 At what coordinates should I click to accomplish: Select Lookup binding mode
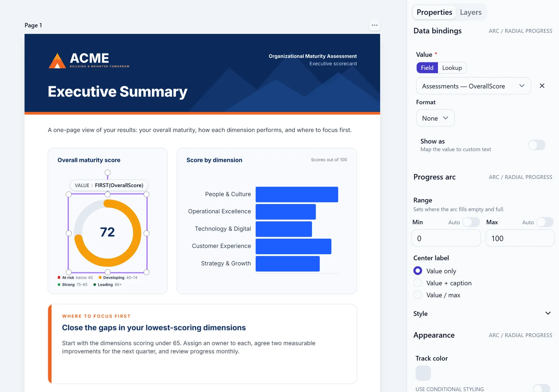point(452,68)
